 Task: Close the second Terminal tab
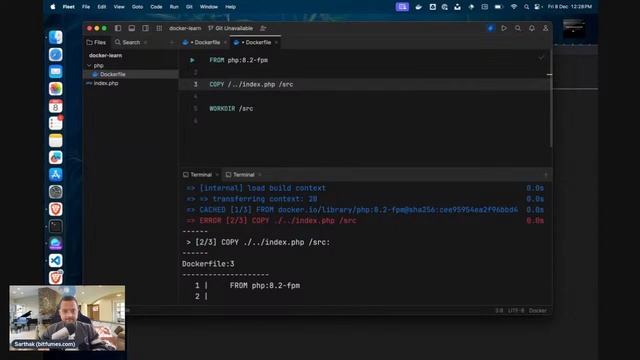260,175
